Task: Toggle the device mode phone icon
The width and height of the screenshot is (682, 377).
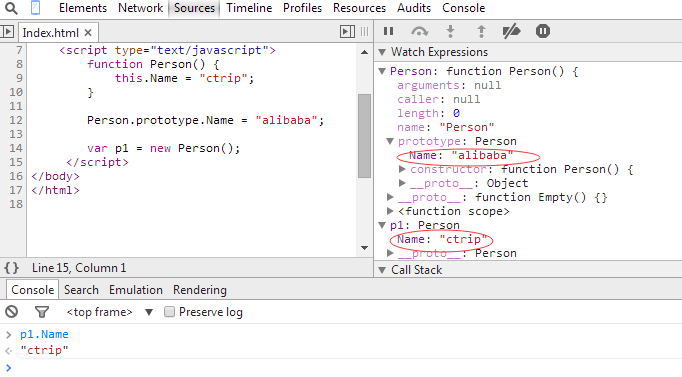Action: coord(36,8)
